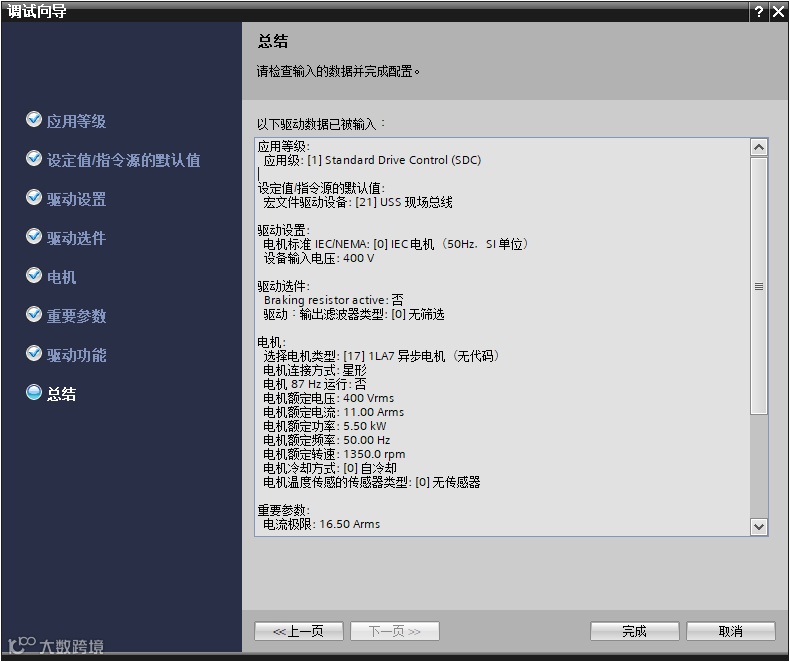Click the line 电机额定电流: 11.00 Arms
This screenshot has width=790, height=662.
(x=334, y=412)
